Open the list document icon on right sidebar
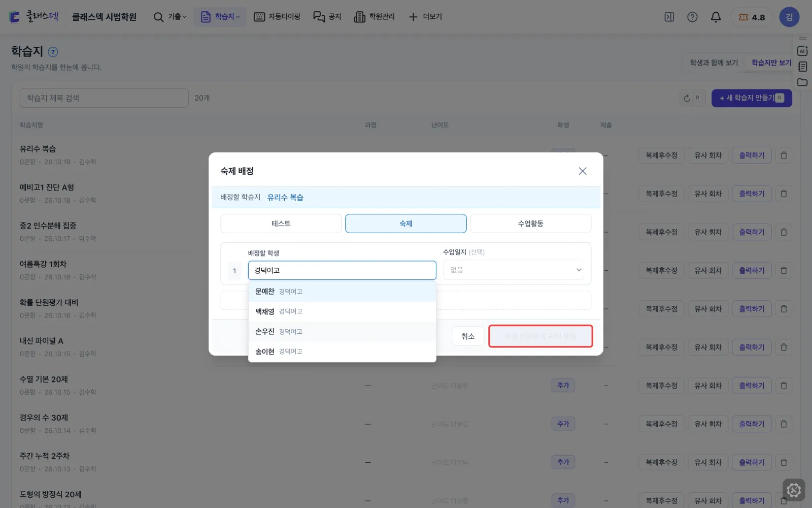Screen dimensions: 812x508 point(802,67)
